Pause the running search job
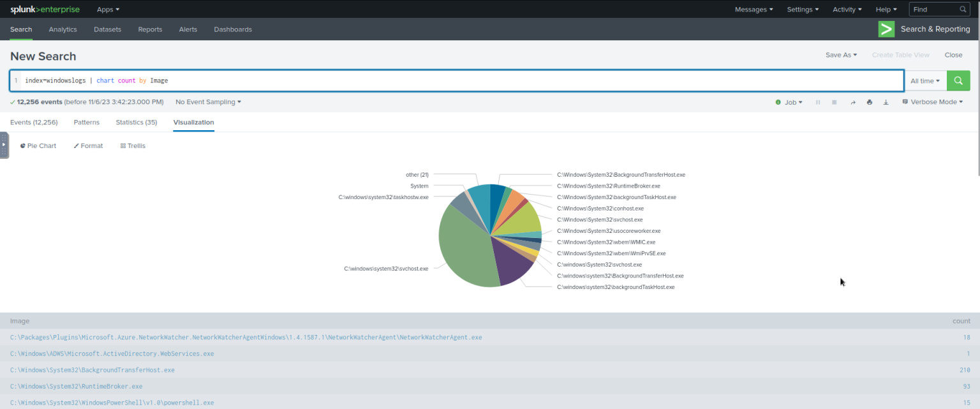 [818, 101]
